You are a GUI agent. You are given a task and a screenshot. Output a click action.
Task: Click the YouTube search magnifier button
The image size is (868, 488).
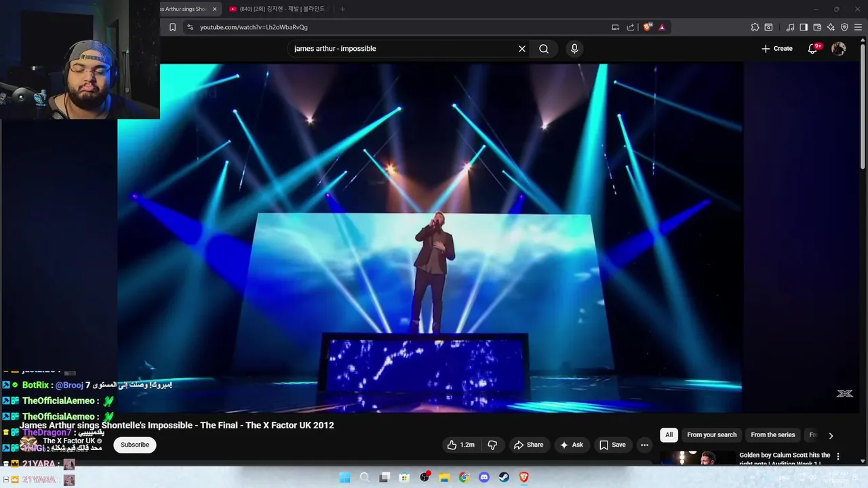pos(544,49)
